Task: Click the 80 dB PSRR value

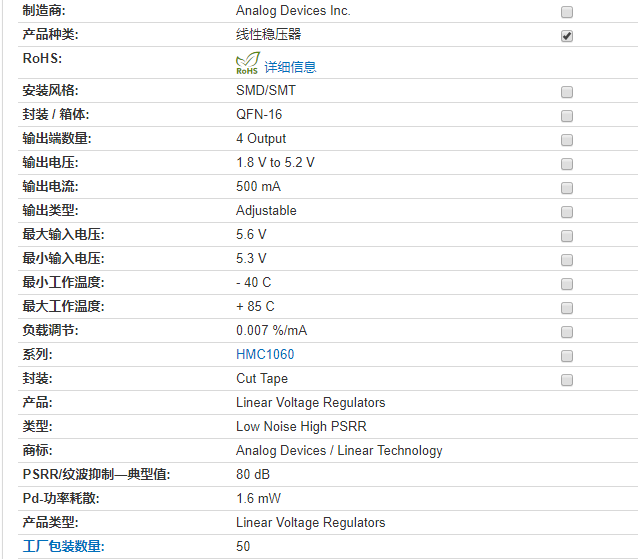Action: point(253,475)
